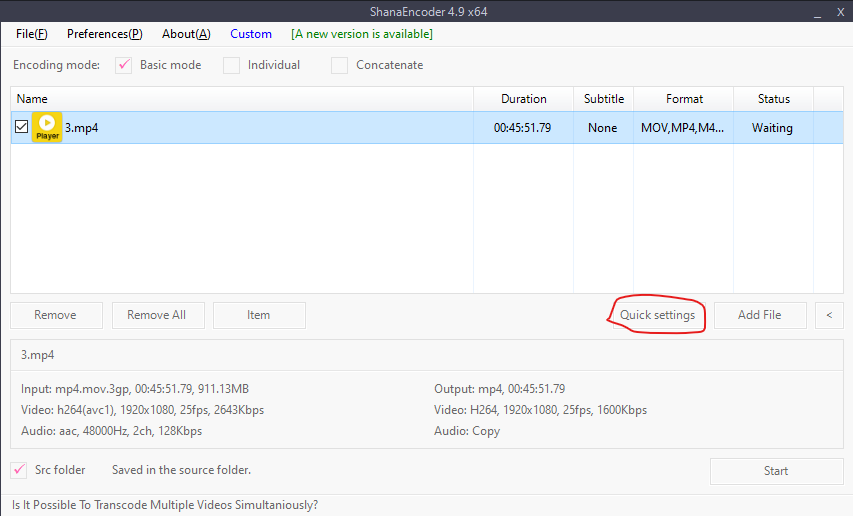The width and height of the screenshot is (853, 516).
Task: Collapse panel with the < arrow button
Action: pyautogui.click(x=829, y=315)
